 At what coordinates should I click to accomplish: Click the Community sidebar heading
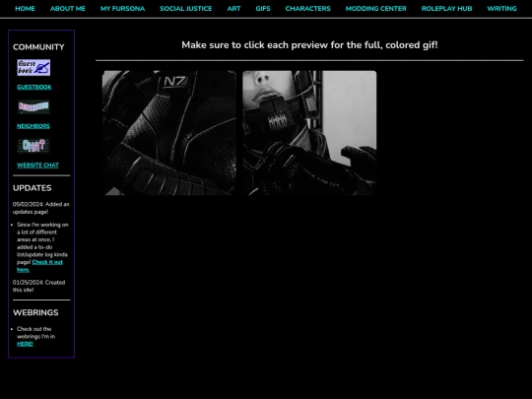[x=38, y=47]
